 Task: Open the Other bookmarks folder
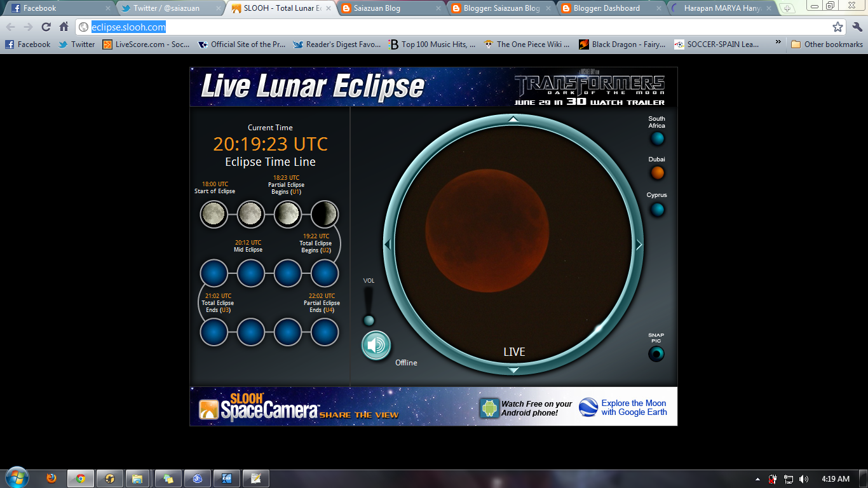tap(827, 44)
